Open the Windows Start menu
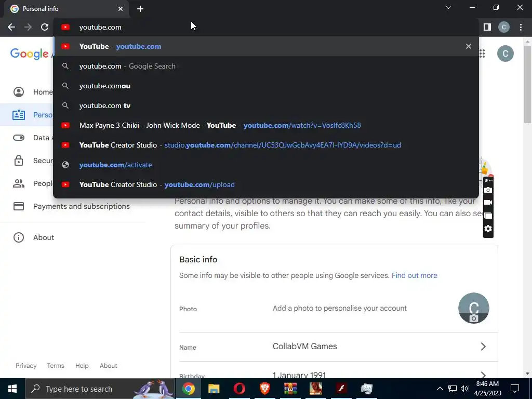Image resolution: width=532 pixels, height=399 pixels. pos(12,389)
